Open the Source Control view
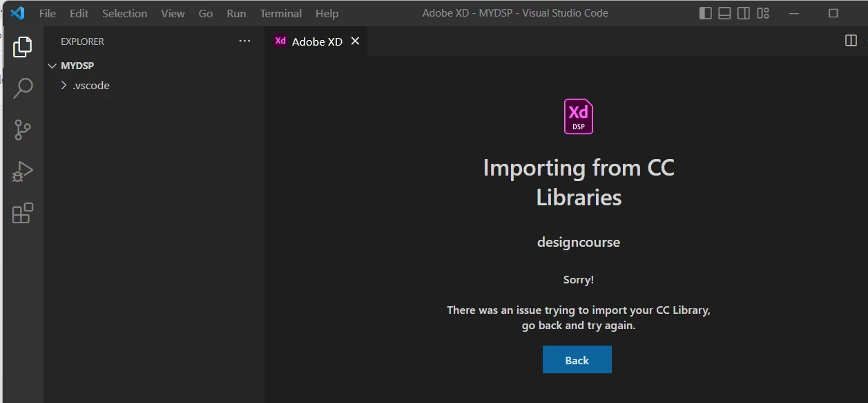 pyautogui.click(x=23, y=129)
